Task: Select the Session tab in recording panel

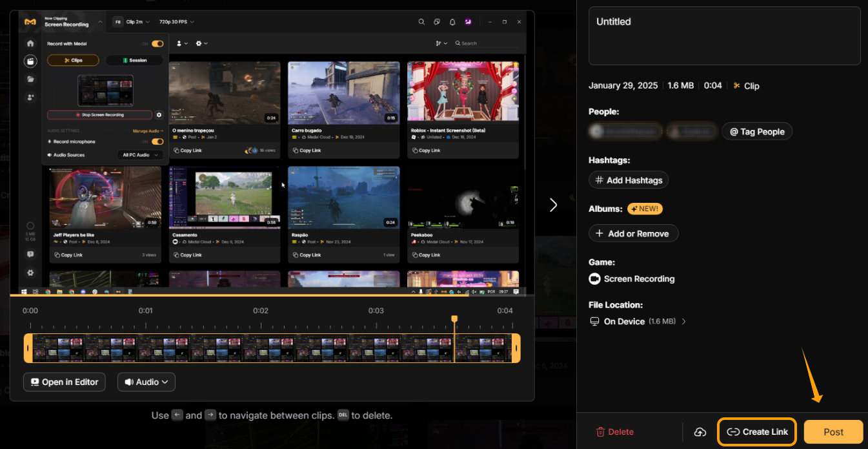Action: point(135,60)
